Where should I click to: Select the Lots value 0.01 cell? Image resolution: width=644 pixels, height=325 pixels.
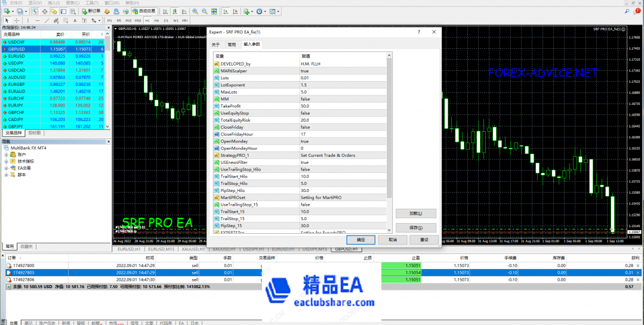click(x=343, y=78)
